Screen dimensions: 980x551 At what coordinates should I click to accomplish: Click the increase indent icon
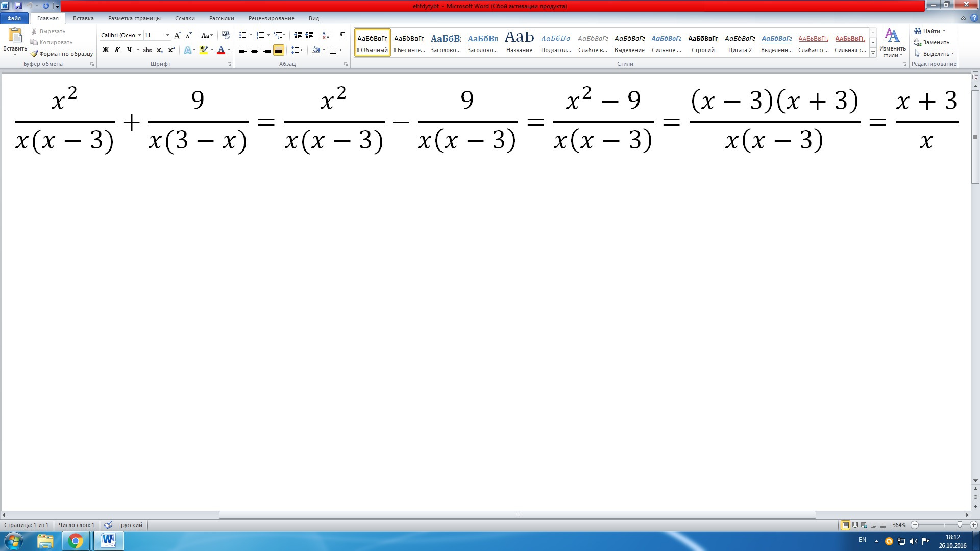pyautogui.click(x=309, y=35)
